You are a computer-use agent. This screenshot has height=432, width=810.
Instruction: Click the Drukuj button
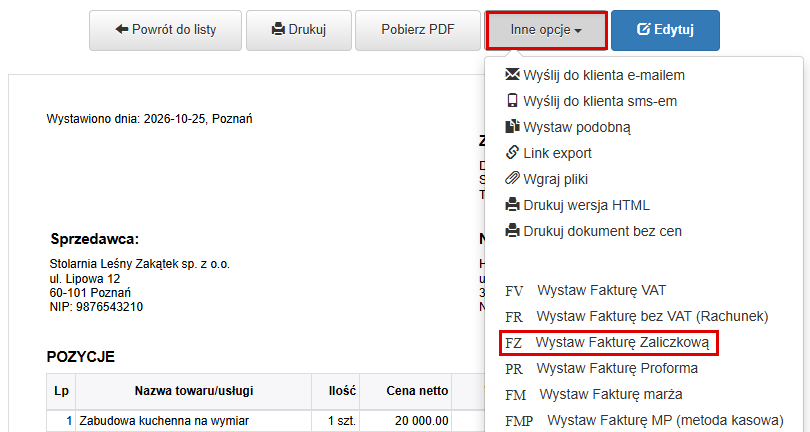[299, 30]
